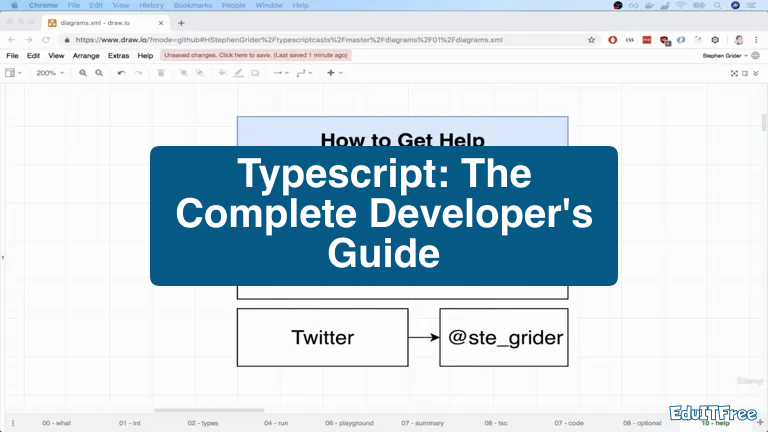The height and width of the screenshot is (432, 768).
Task: Select the How to Get Help heading
Action: pyautogui.click(x=403, y=140)
